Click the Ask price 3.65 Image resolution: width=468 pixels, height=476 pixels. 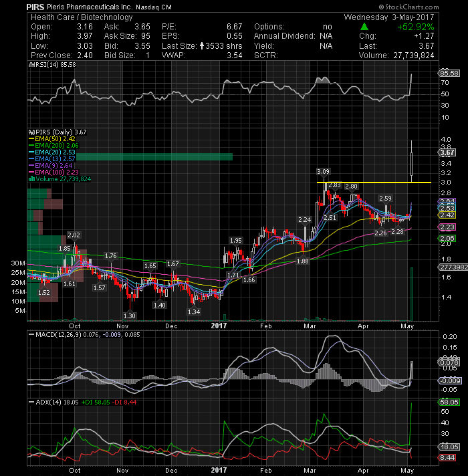coord(142,27)
